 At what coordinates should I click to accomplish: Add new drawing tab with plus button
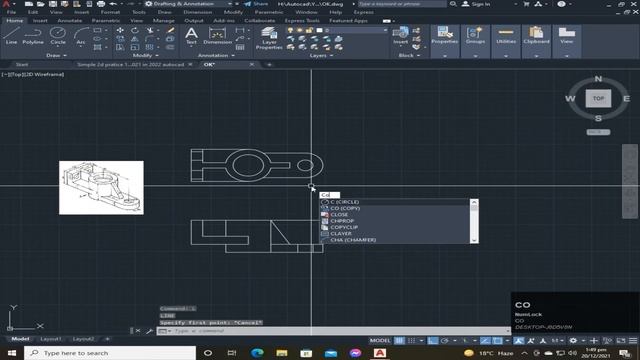coord(269,64)
